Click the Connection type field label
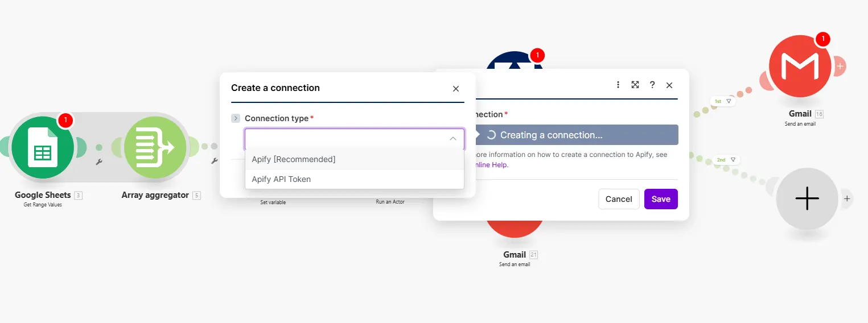 tap(277, 118)
